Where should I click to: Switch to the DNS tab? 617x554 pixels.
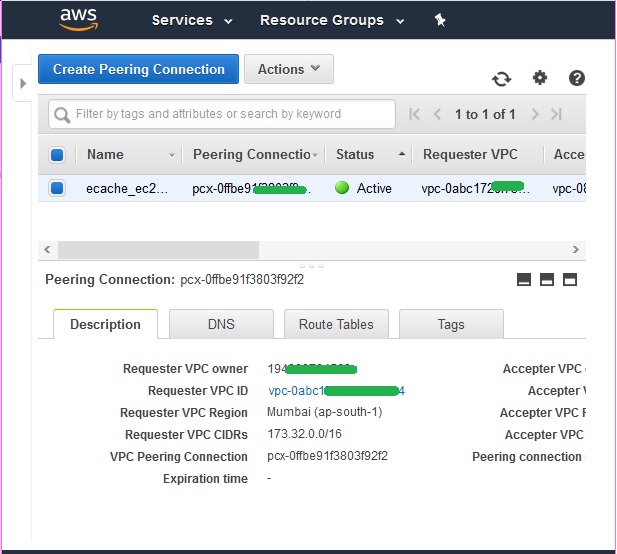tap(221, 324)
